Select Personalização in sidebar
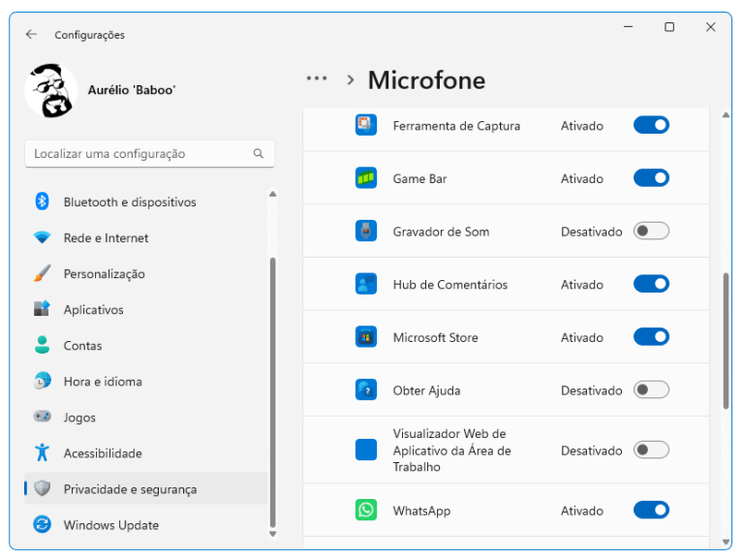Screen dimensions: 744x560 coord(146,273)
